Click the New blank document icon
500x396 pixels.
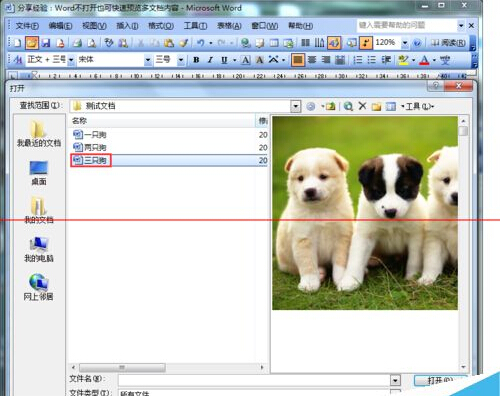[x=17, y=43]
